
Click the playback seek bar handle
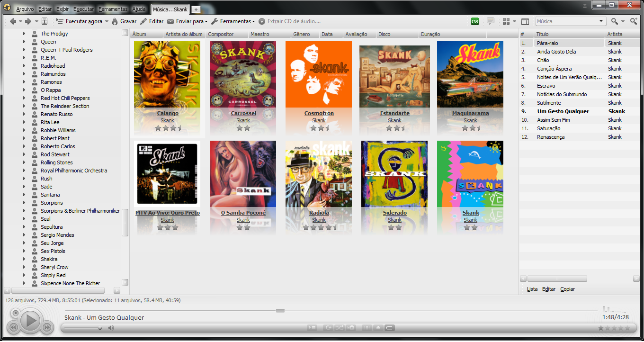click(x=280, y=311)
